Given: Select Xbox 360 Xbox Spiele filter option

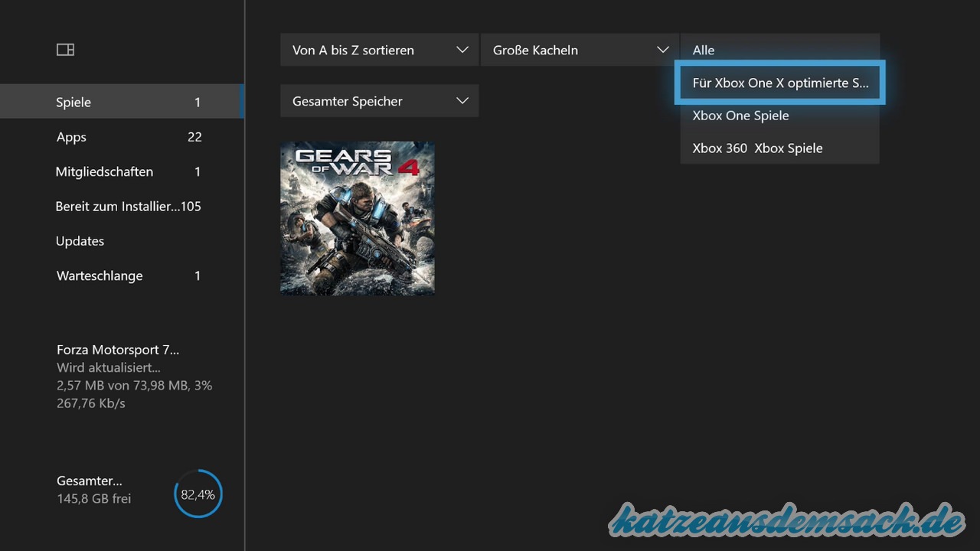Looking at the screenshot, I should [x=780, y=148].
